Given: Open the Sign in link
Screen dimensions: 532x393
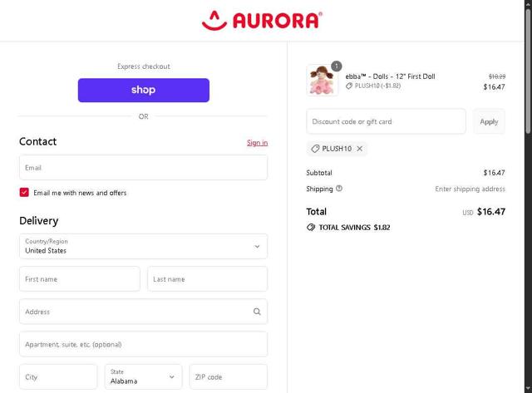Looking at the screenshot, I should 257,143.
